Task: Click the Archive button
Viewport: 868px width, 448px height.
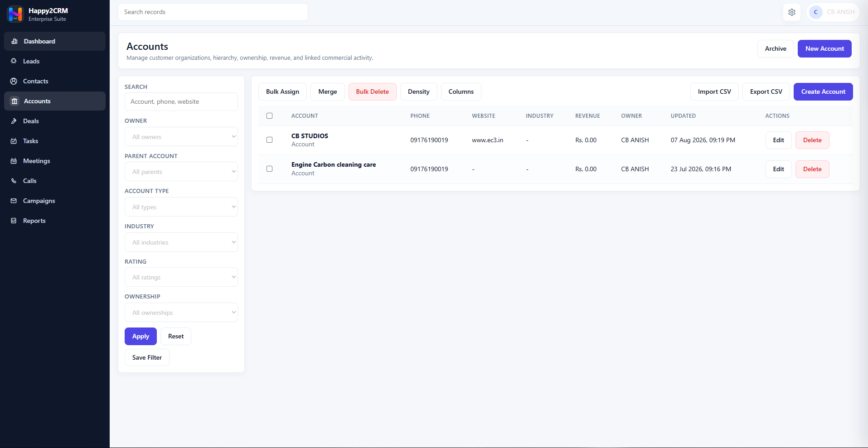Action: [776, 48]
